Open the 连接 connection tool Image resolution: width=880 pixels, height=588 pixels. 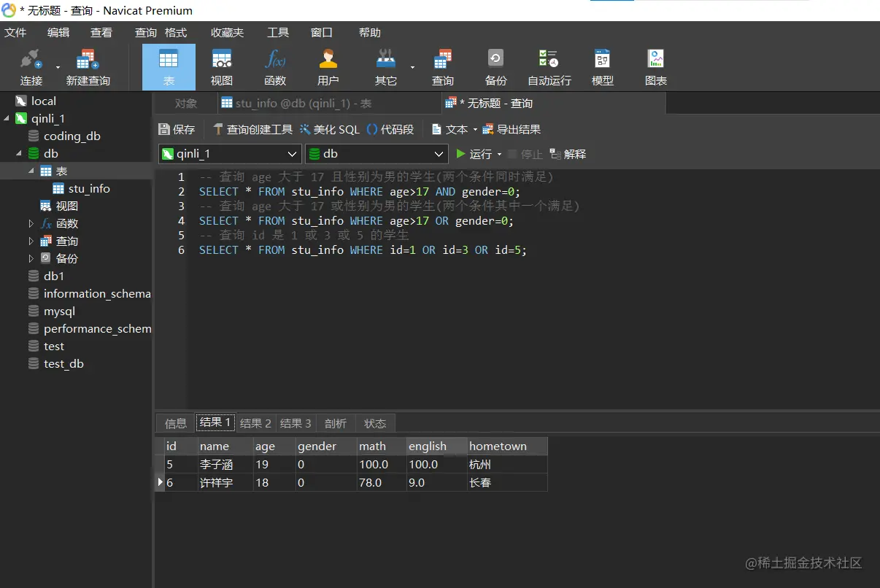pos(31,67)
